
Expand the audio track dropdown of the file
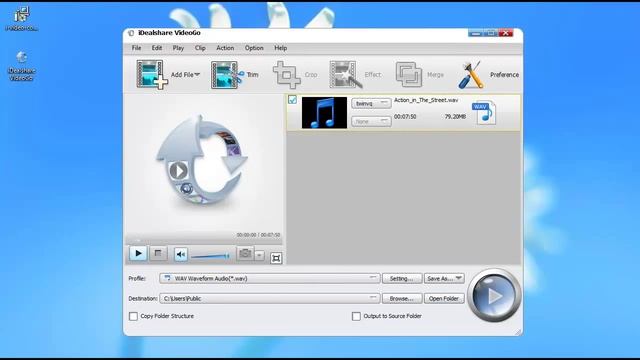coord(371,103)
